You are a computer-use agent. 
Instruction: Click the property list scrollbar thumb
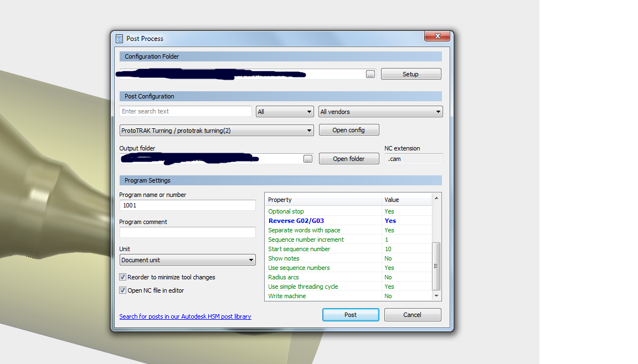[436, 266]
